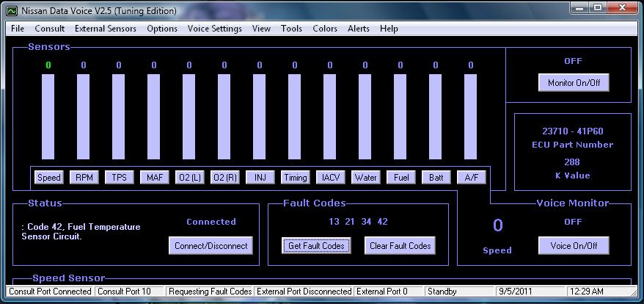Open the Help menu
Screen dimensions: 644x304
[x=389, y=29]
